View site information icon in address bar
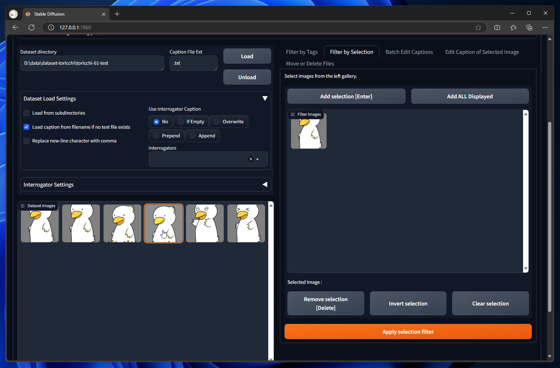The width and height of the screenshot is (560, 368). click(51, 28)
